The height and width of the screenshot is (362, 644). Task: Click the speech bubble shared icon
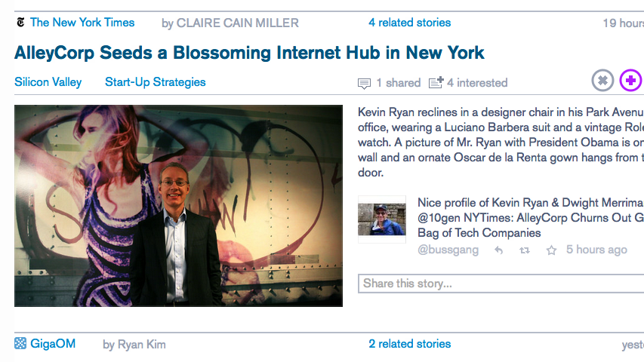click(364, 84)
